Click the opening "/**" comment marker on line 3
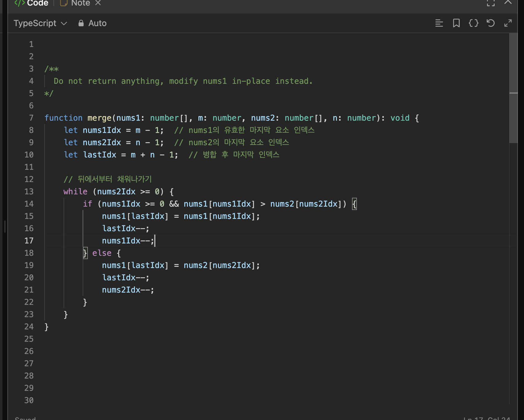 tap(52, 69)
